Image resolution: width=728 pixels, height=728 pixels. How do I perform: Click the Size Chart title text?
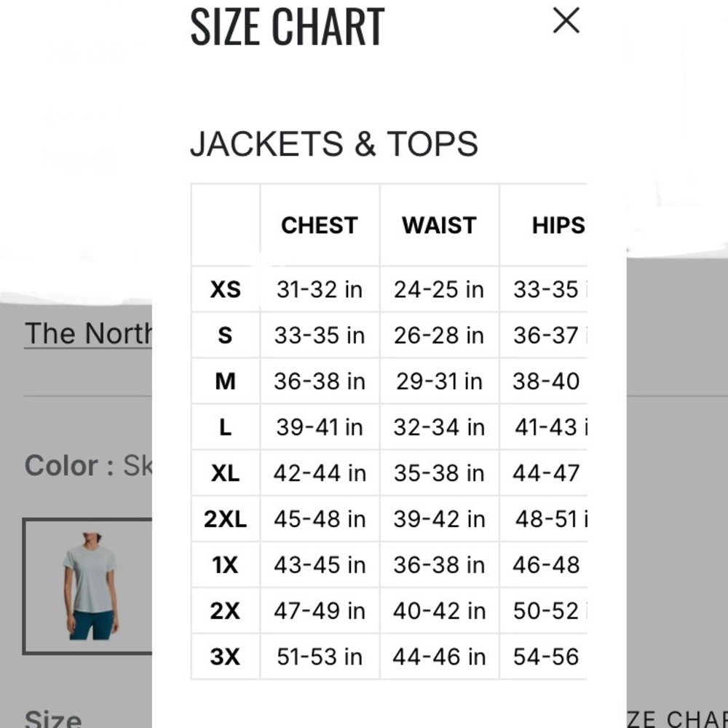pyautogui.click(x=288, y=26)
